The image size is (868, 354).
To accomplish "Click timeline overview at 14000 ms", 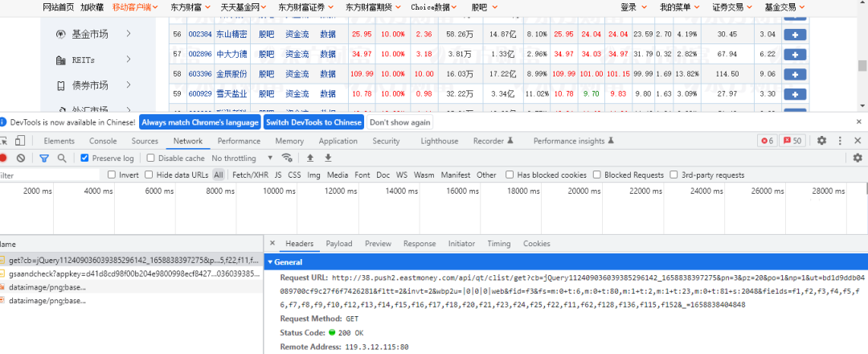I will [x=401, y=191].
